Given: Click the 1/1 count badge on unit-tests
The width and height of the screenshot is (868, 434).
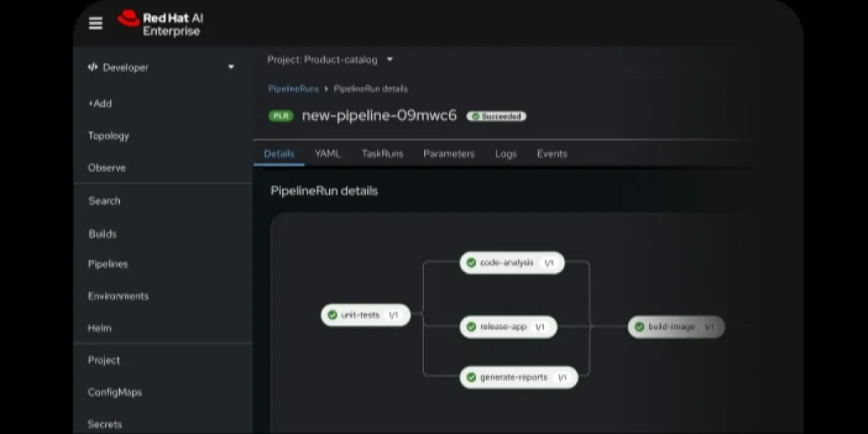Looking at the screenshot, I should pos(393,315).
